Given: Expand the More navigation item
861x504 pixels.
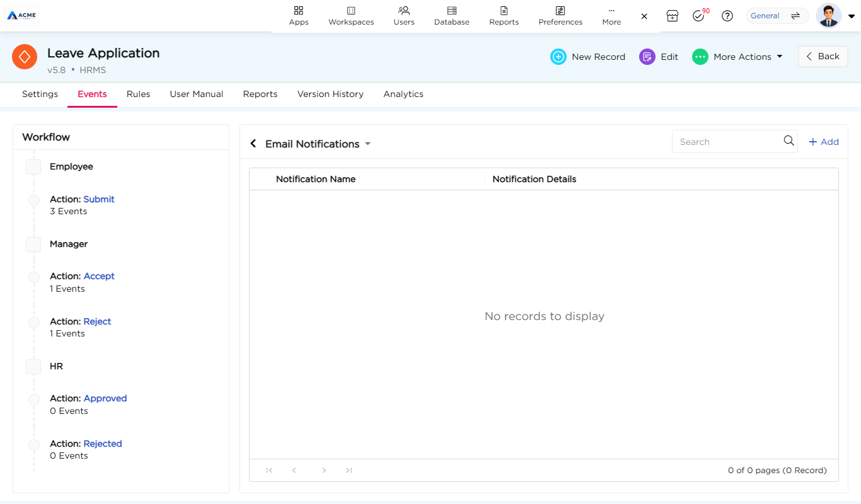Looking at the screenshot, I should [611, 16].
